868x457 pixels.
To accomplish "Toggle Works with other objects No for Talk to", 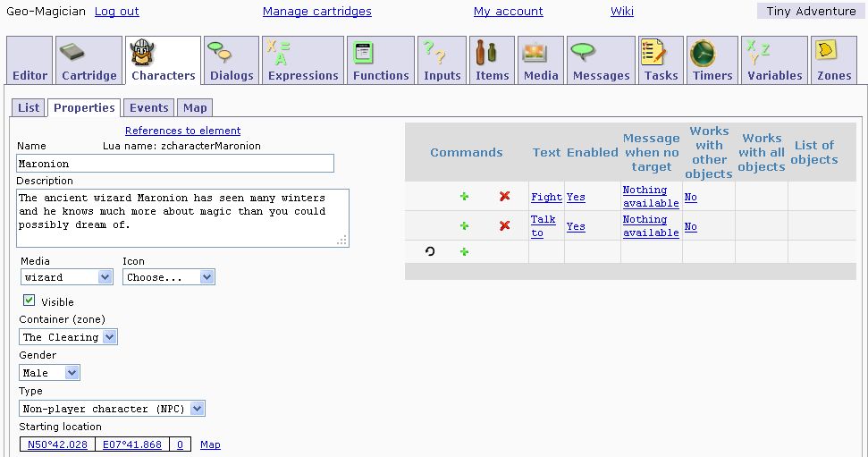I will (x=690, y=226).
